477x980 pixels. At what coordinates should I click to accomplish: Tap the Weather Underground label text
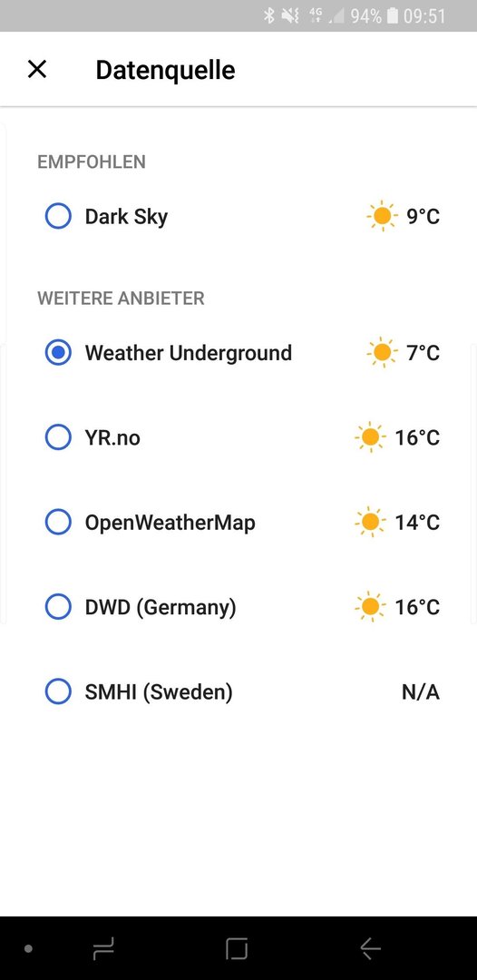pyautogui.click(x=188, y=353)
